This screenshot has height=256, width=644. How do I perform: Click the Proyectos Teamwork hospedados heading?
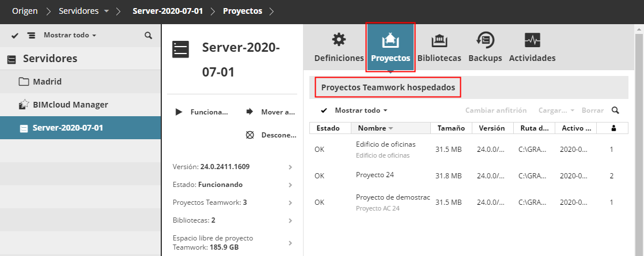point(388,87)
